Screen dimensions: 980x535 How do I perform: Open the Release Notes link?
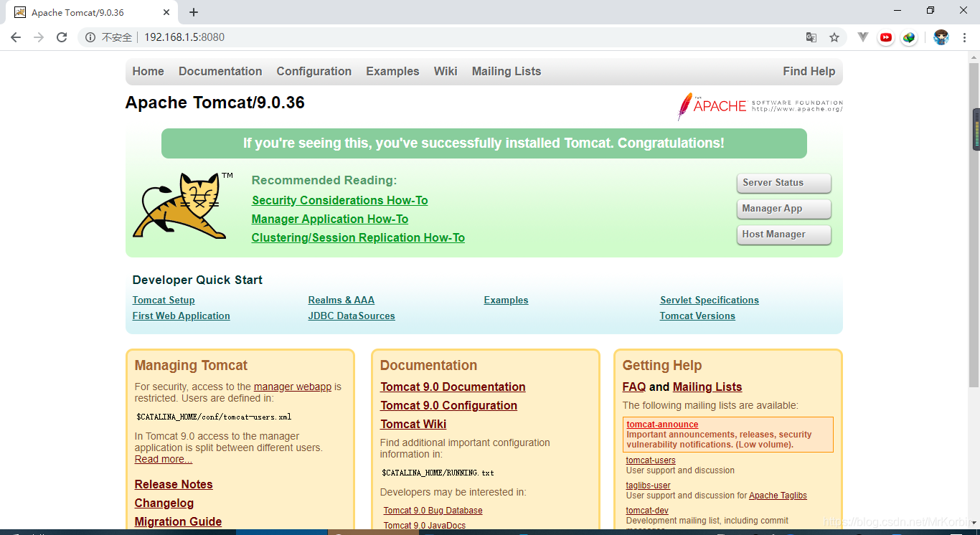click(x=174, y=485)
